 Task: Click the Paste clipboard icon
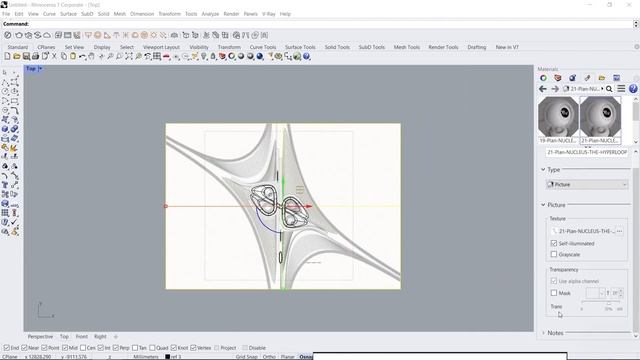coord(73,56)
